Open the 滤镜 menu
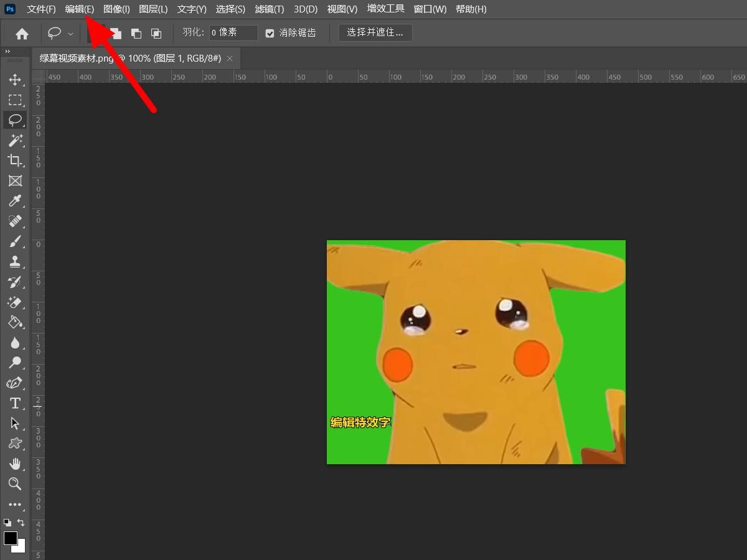This screenshot has height=560, width=747. point(269,9)
